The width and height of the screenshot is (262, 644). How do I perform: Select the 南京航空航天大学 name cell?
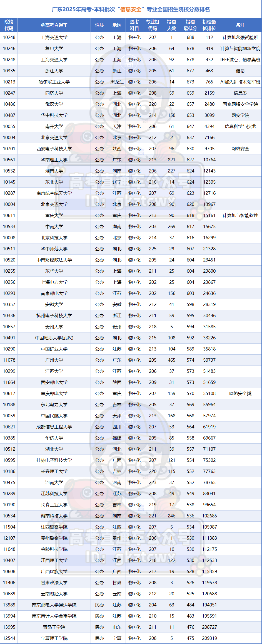(x=54, y=193)
